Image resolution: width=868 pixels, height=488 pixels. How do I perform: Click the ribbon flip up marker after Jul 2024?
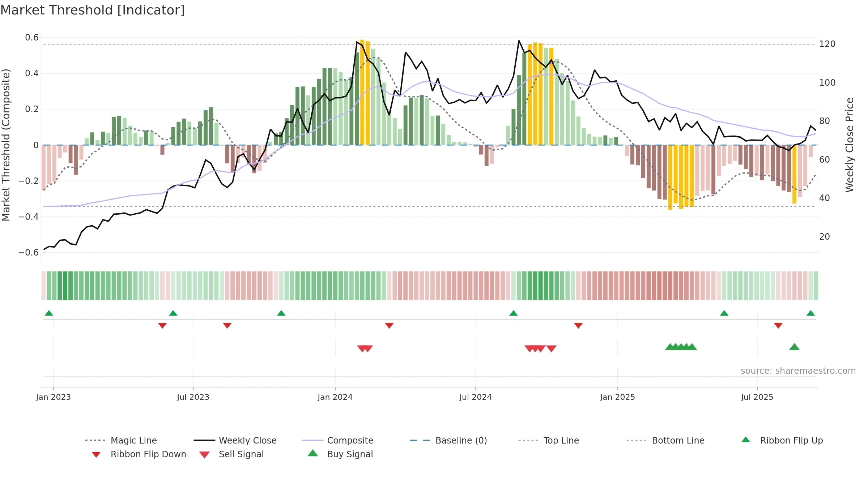[x=514, y=313]
